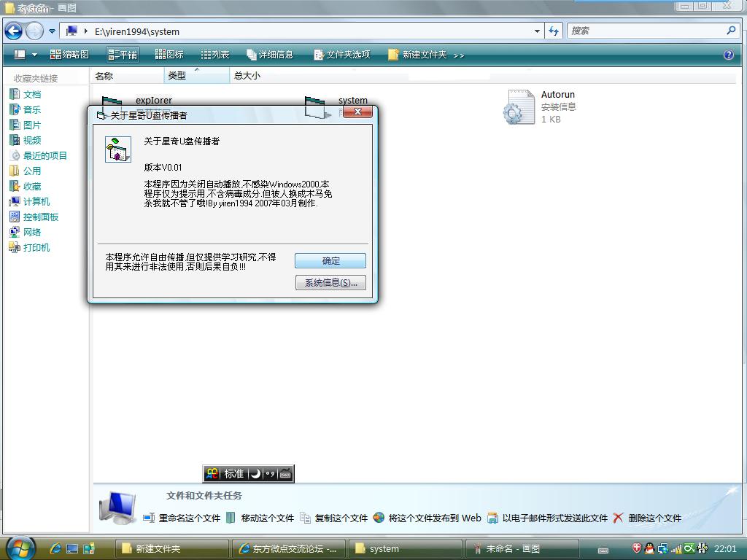Switch to the 新建文件夹 taskbar window
Image resolution: width=747 pixels, height=560 pixels.
point(171,548)
